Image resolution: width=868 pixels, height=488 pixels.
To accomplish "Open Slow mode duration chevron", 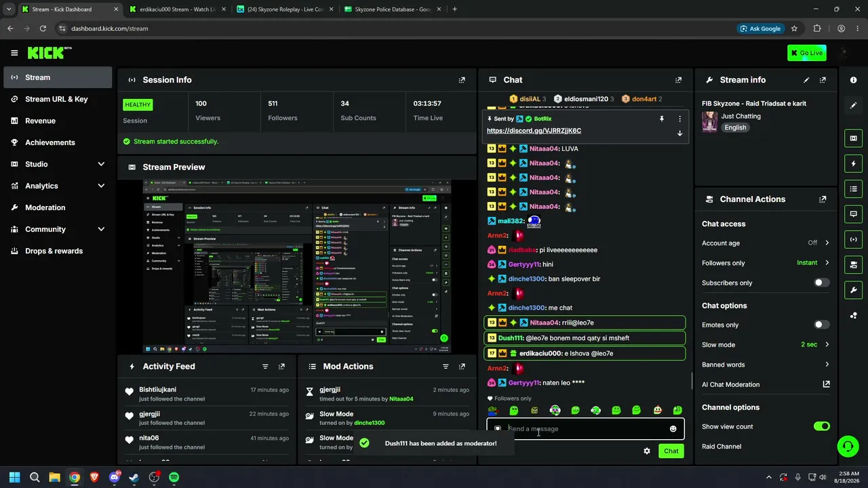I will 827,344.
